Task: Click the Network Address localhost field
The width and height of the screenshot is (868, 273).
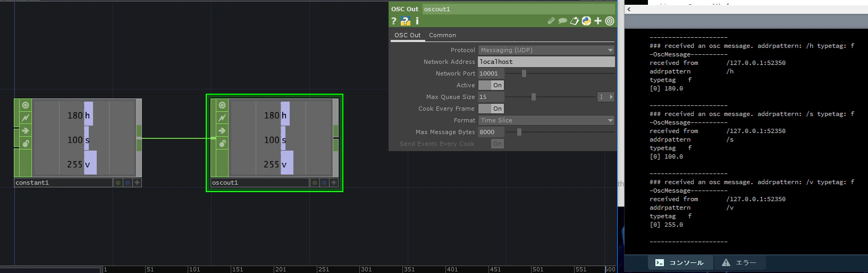Action: (546, 62)
